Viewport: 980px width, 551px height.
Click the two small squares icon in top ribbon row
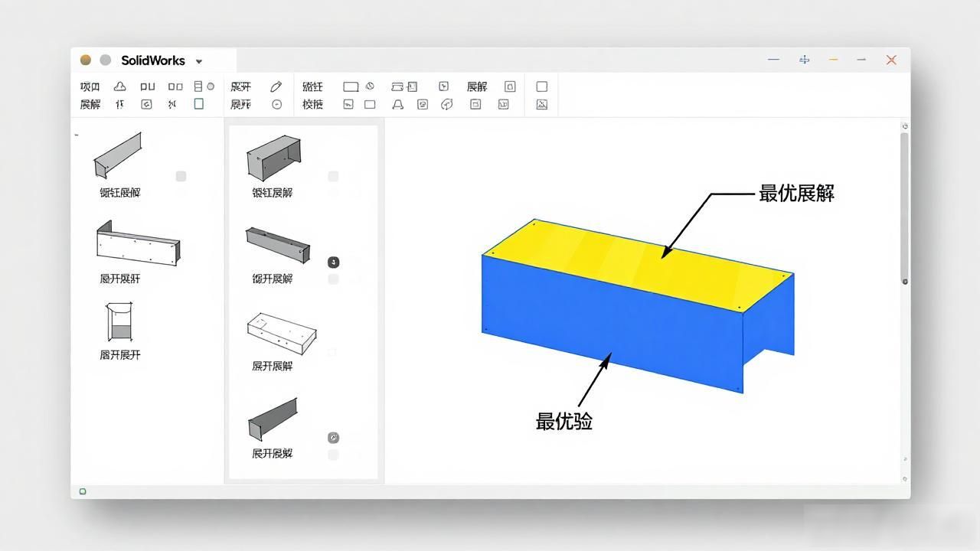[x=175, y=86]
